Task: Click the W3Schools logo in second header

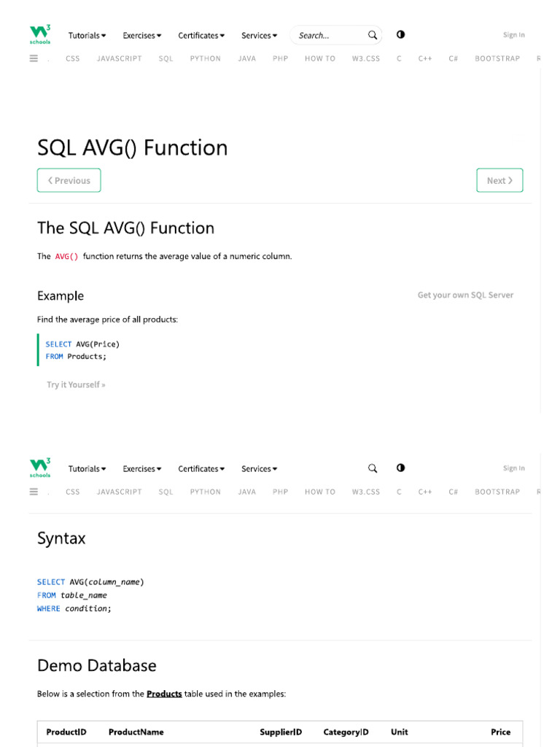Action: pyautogui.click(x=40, y=468)
